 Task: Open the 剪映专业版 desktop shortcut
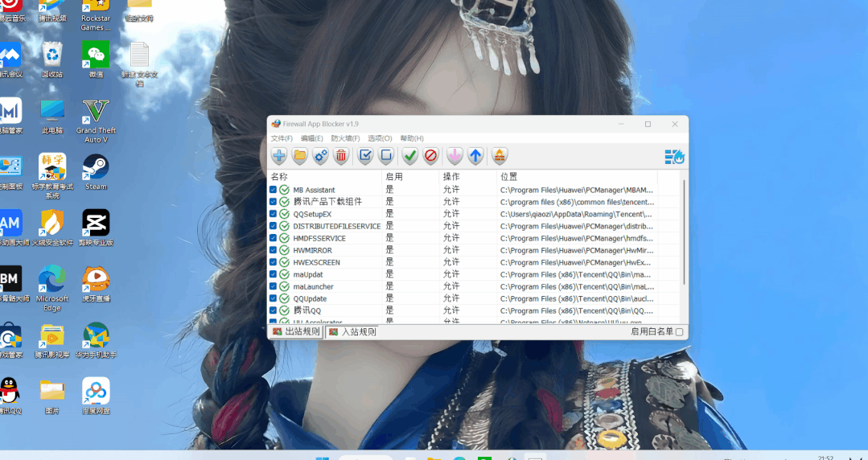click(96, 228)
